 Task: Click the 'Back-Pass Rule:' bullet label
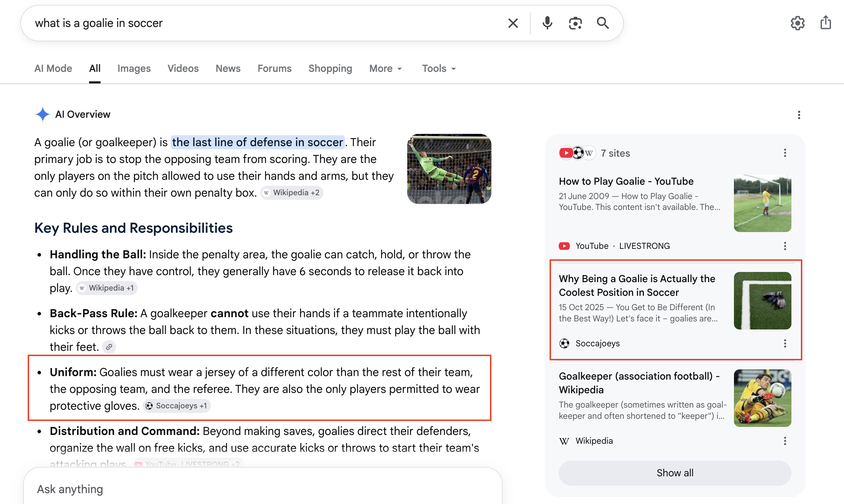pos(94,313)
